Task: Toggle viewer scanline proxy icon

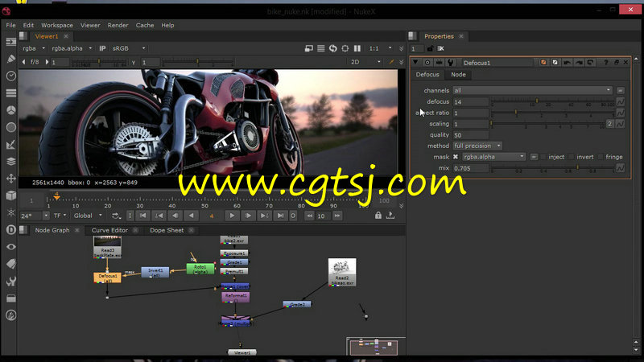Action: [x=320, y=48]
